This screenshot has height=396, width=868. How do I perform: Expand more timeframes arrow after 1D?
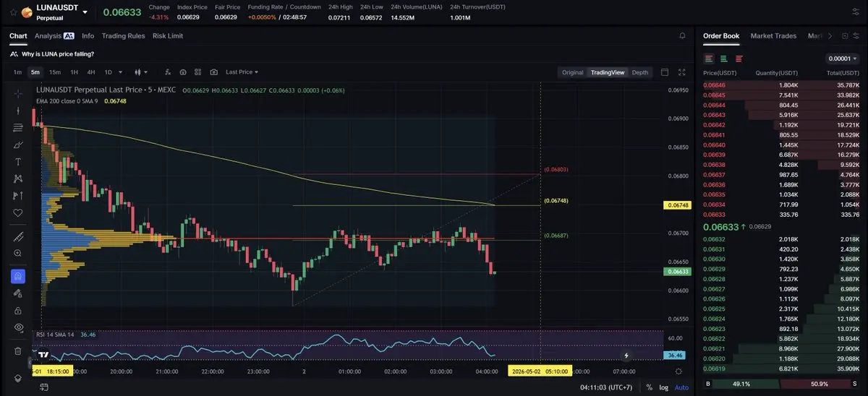click(119, 72)
